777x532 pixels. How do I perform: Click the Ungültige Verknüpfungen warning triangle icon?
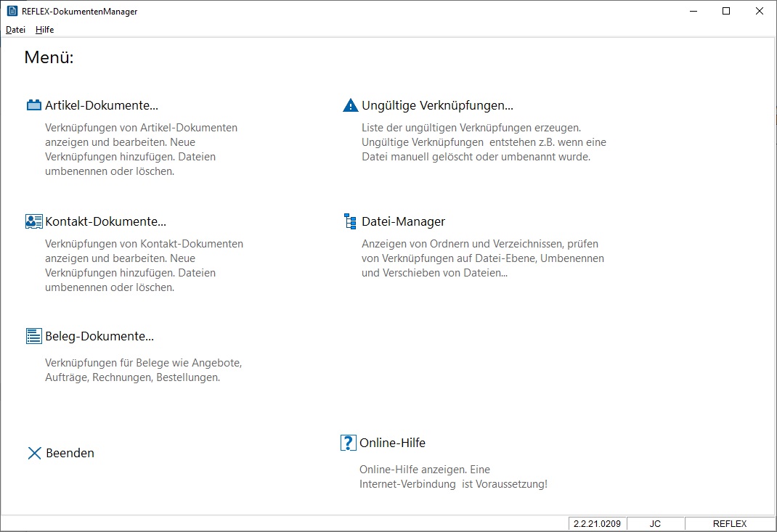click(350, 105)
